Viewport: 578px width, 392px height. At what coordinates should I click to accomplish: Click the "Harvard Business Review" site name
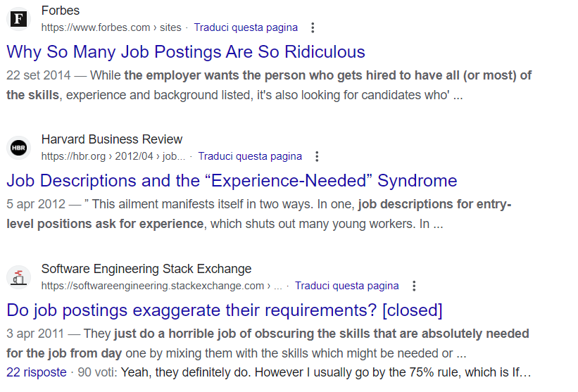tap(112, 139)
